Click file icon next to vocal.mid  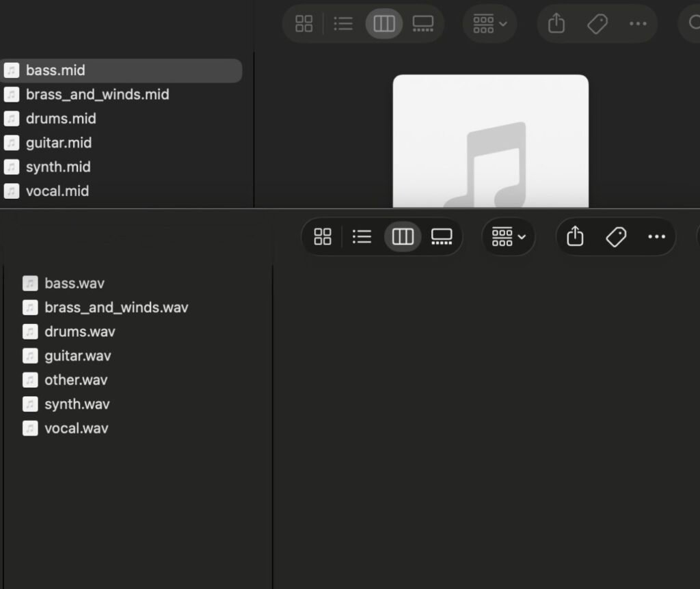(x=12, y=191)
